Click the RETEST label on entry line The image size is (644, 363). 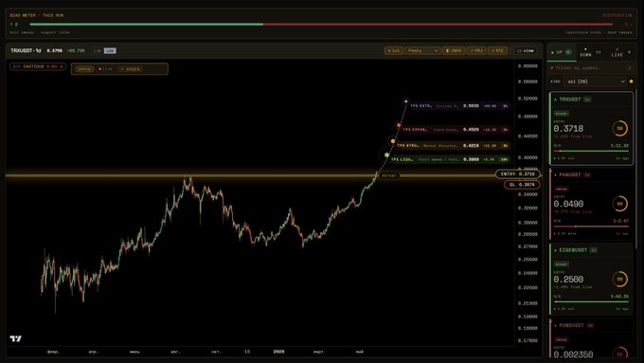point(389,175)
